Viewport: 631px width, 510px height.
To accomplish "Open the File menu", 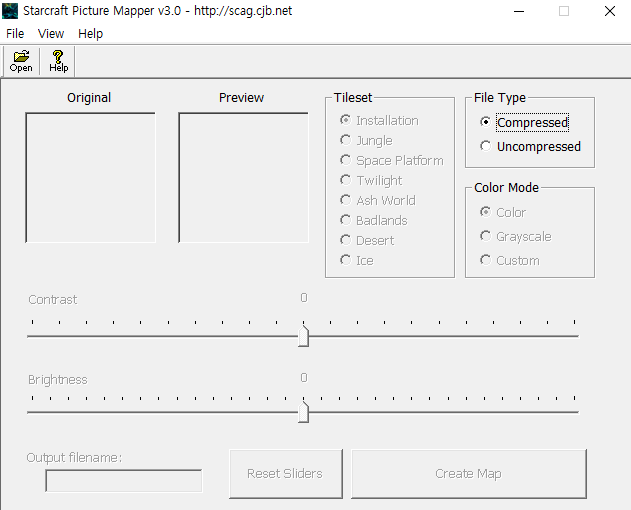I will click(x=15, y=33).
